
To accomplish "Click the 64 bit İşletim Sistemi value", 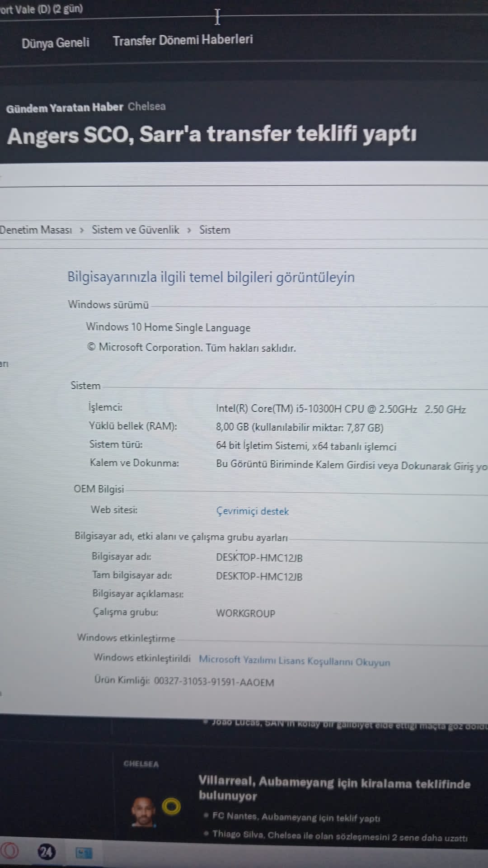I will 306,446.
